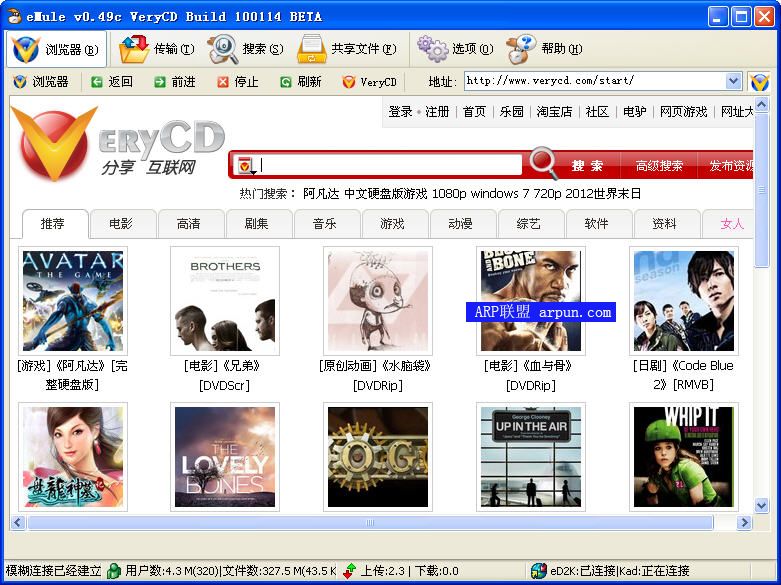Open the 首页 home link
Screen dimensions: 781x585
(474, 112)
